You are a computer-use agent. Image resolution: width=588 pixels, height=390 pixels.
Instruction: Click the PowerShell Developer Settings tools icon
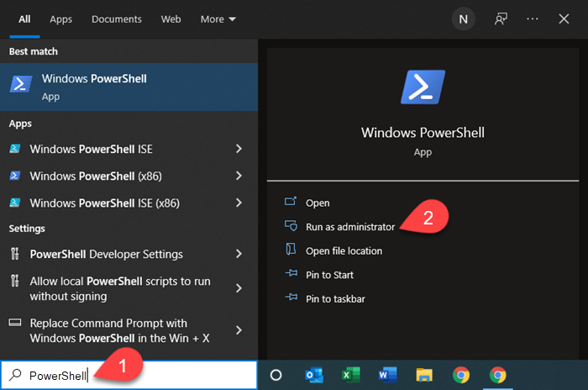click(x=14, y=254)
